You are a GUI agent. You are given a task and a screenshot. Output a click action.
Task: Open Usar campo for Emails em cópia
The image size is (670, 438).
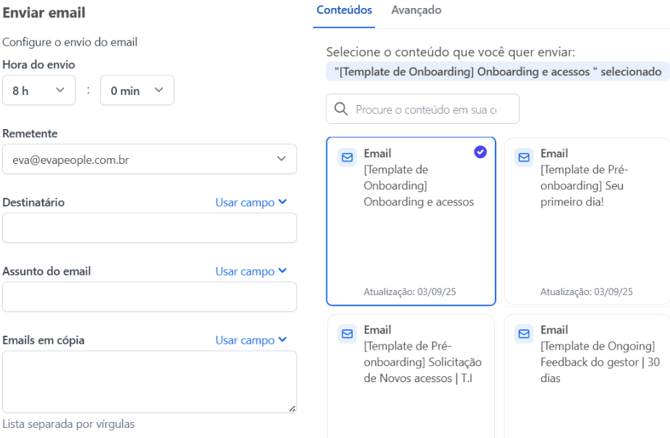pos(251,340)
